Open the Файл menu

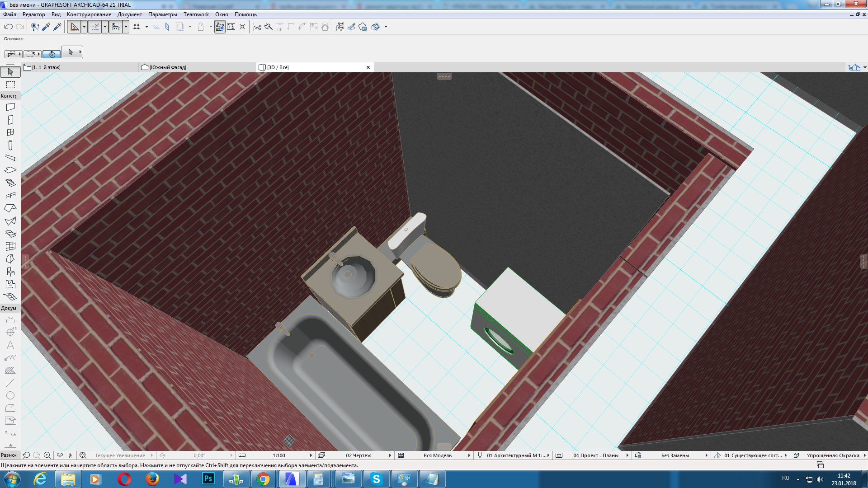click(x=9, y=14)
